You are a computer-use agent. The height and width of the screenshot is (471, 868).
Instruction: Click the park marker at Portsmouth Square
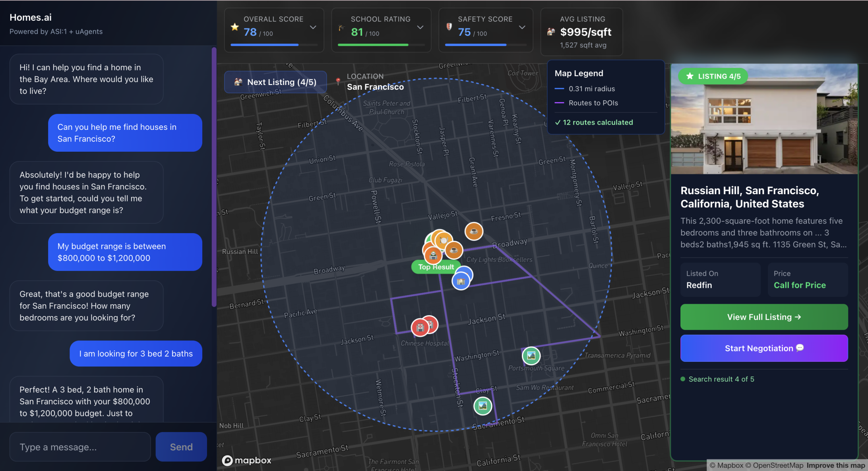531,355
